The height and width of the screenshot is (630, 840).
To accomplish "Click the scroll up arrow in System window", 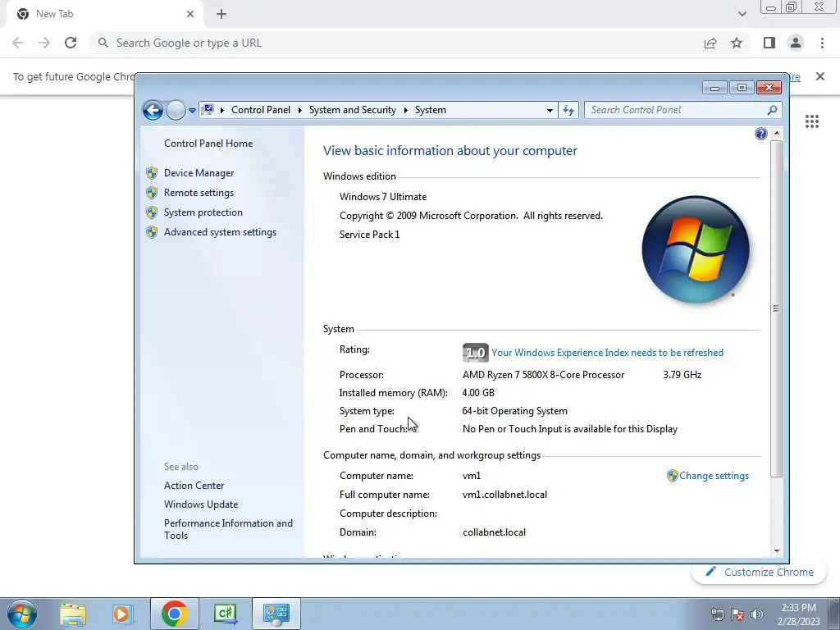I will (777, 133).
